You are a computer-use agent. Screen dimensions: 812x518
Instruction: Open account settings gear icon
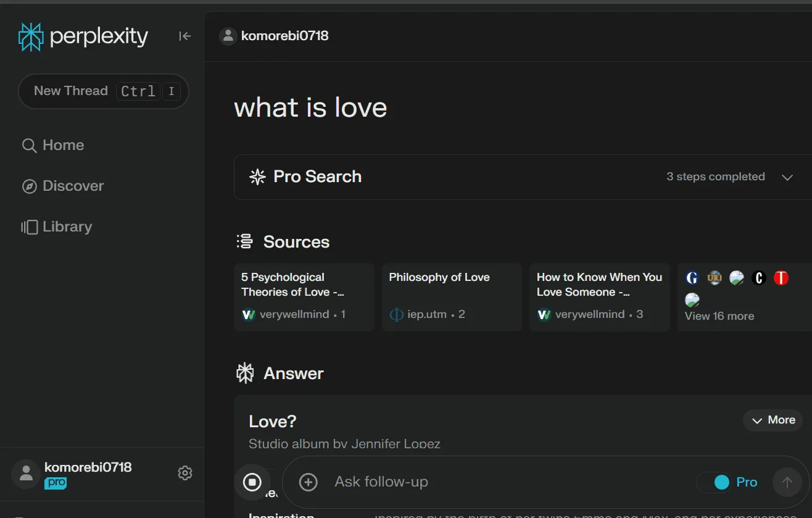(185, 473)
